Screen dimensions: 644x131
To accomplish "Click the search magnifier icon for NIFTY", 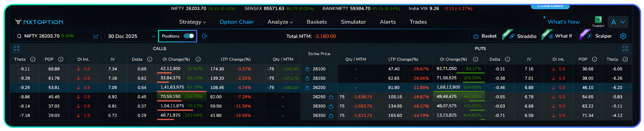I will click(x=19, y=36).
